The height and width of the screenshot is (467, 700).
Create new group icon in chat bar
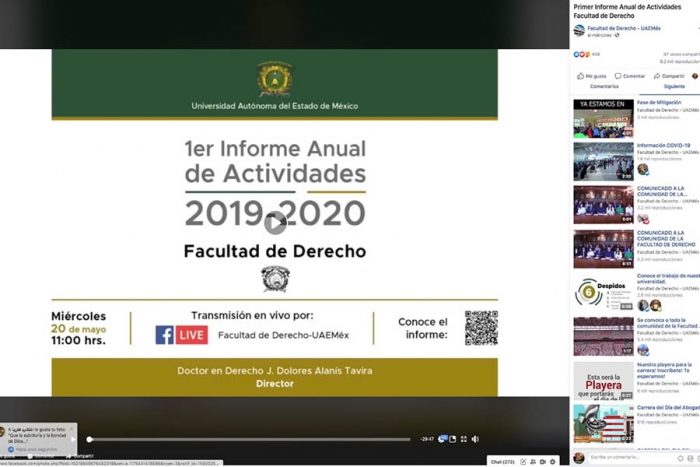(x=533, y=462)
